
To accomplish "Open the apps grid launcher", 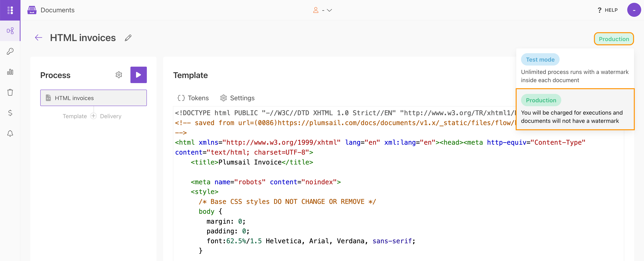I will point(10,10).
